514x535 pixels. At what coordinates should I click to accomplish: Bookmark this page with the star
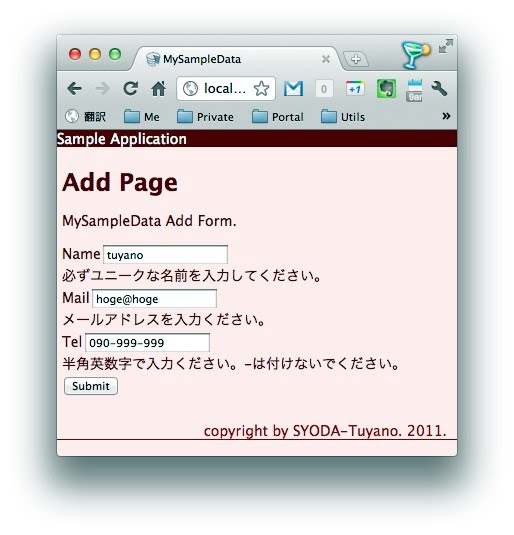(261, 89)
